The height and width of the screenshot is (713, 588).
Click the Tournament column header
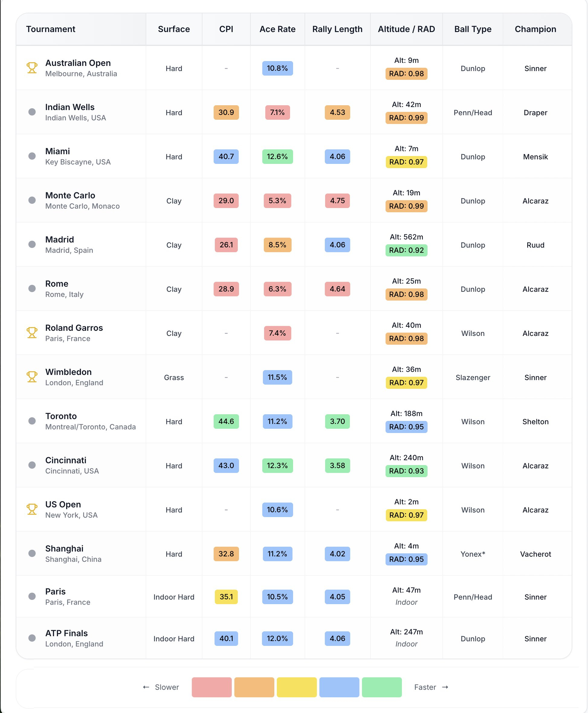[x=51, y=29]
